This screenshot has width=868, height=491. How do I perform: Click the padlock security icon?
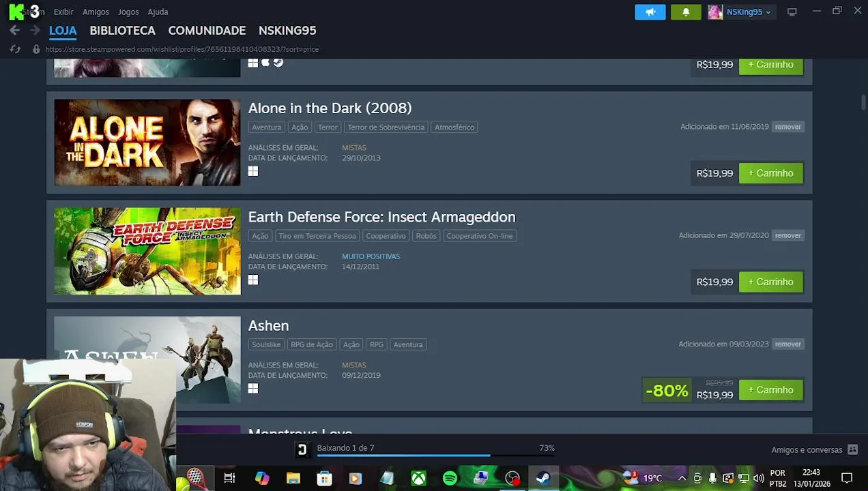36,49
